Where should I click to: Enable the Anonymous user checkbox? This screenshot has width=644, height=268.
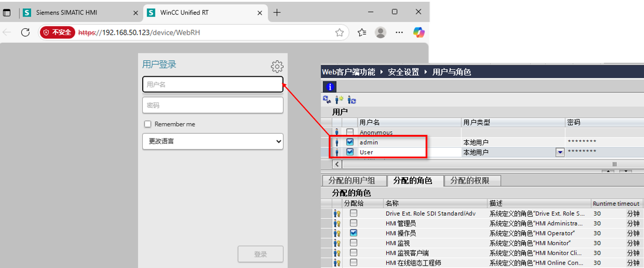point(350,132)
